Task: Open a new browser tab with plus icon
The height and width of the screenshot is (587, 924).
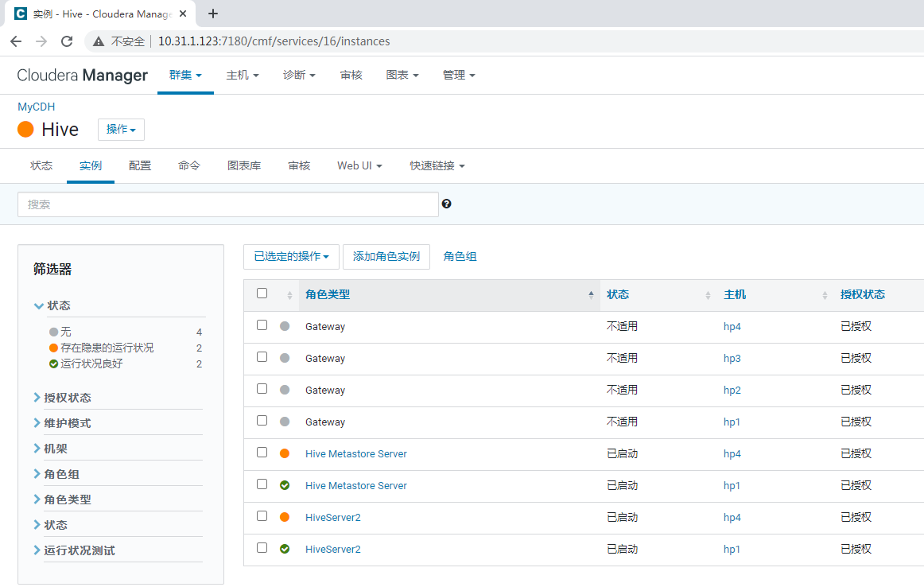Action: coord(213,14)
